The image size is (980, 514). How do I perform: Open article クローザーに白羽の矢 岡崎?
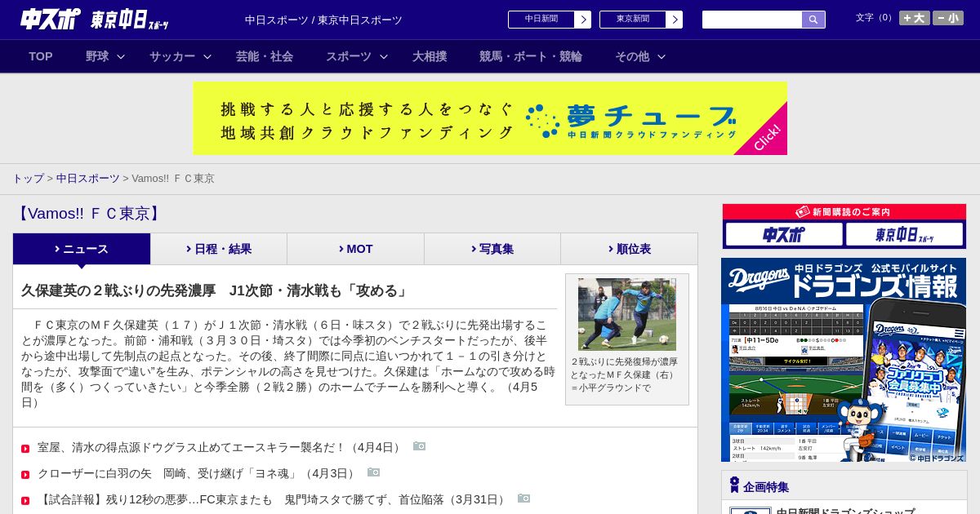tap(198, 473)
